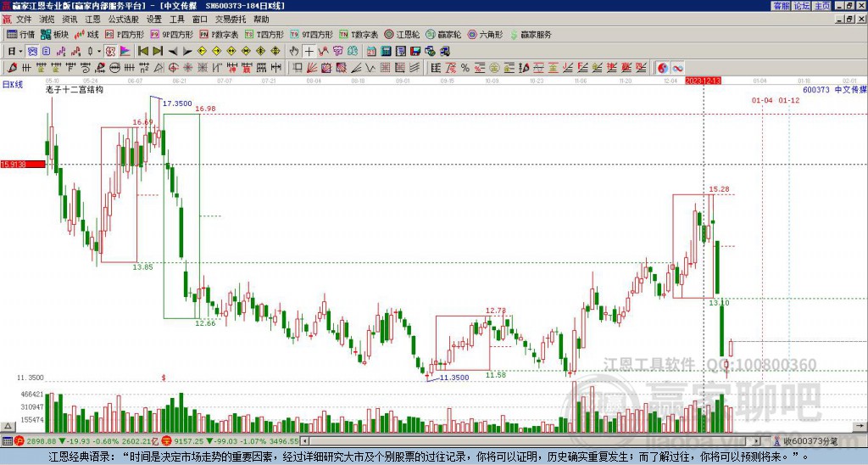Toggle the crosshair cursor tool
Screen dimensions: 868x465
coord(309,51)
